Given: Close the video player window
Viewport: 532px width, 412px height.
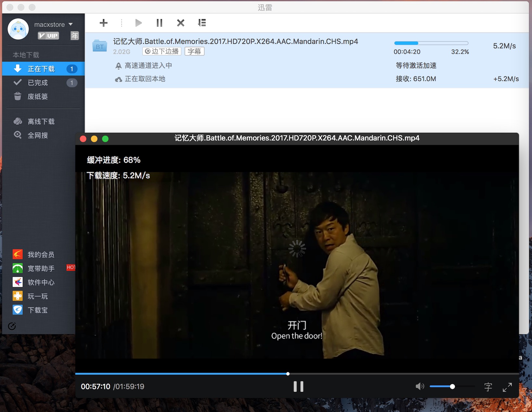Looking at the screenshot, I should (83, 139).
